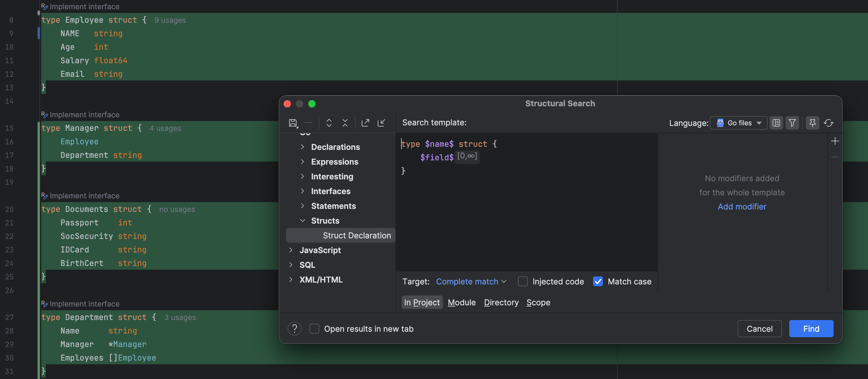
Task: Open the template filter options
Action: pos(793,123)
